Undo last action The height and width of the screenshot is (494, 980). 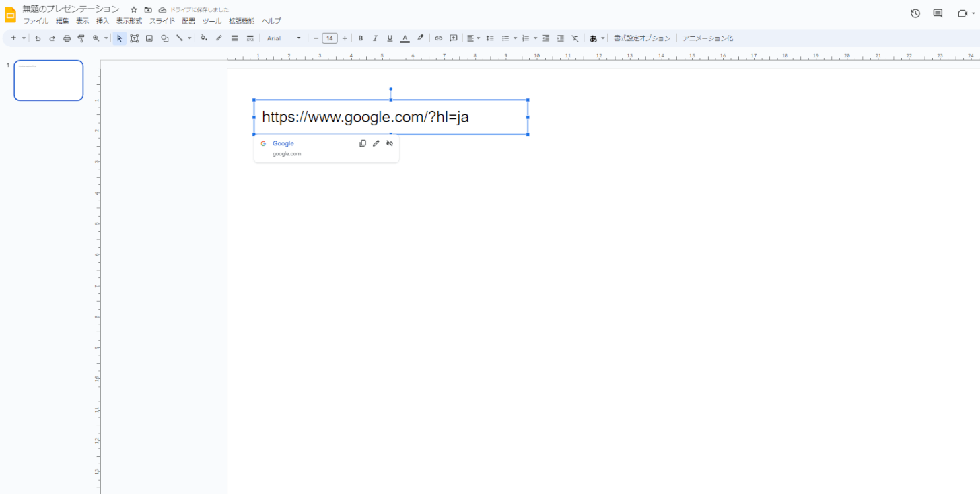(38, 38)
